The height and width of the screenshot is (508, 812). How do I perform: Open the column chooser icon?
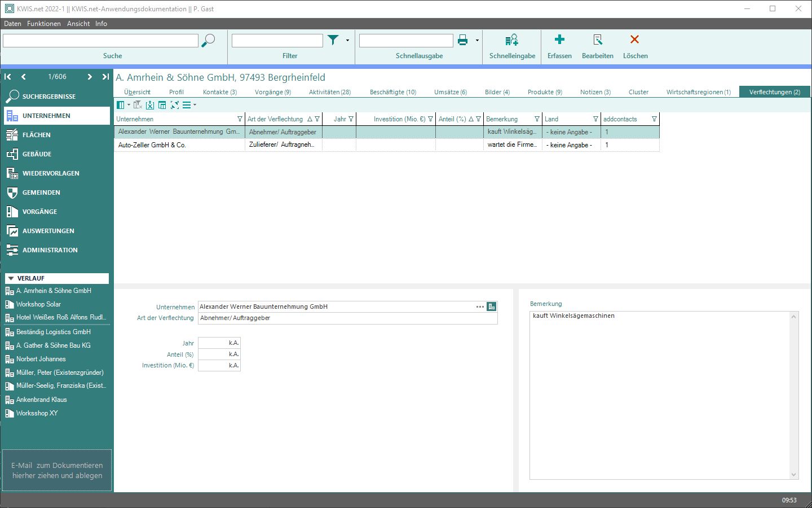(x=120, y=105)
